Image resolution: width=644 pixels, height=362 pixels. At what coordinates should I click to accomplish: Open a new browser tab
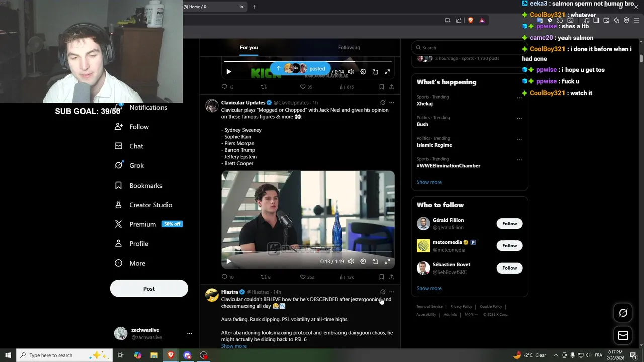[254, 7]
